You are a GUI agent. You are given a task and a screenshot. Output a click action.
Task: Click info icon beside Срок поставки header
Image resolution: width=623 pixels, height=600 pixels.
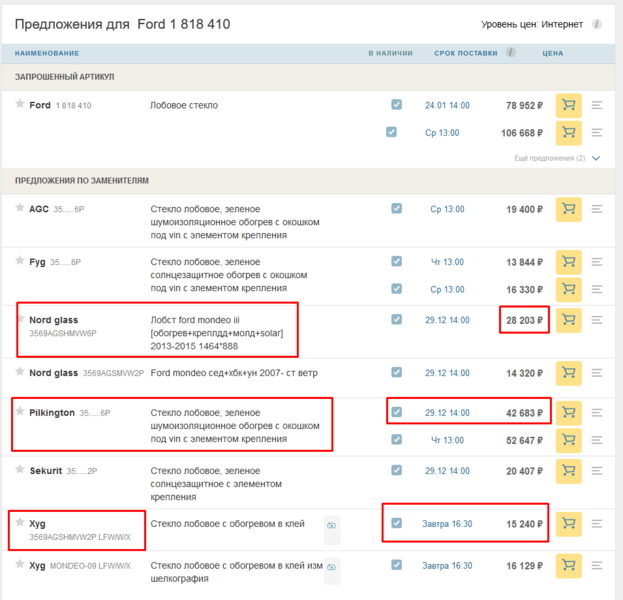click(511, 52)
